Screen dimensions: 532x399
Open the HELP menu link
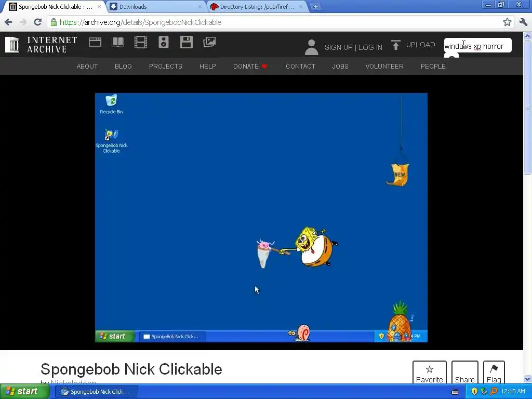208,66
